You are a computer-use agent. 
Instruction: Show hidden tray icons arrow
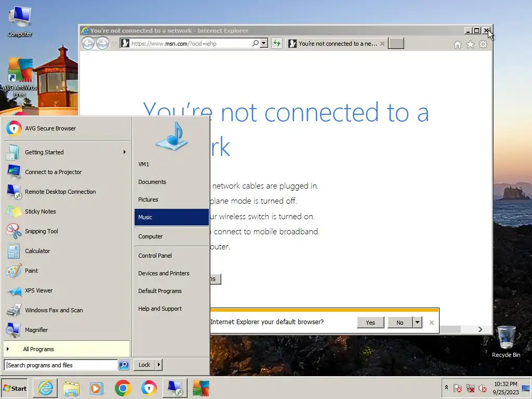click(x=446, y=388)
